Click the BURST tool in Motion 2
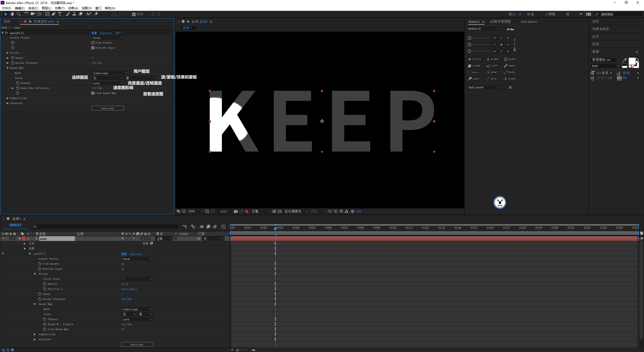 (x=510, y=59)
